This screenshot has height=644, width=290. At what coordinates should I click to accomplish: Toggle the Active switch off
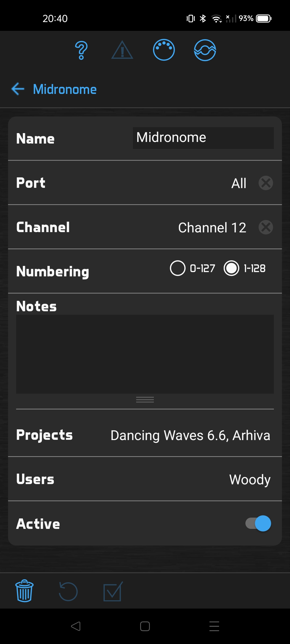coord(258,523)
